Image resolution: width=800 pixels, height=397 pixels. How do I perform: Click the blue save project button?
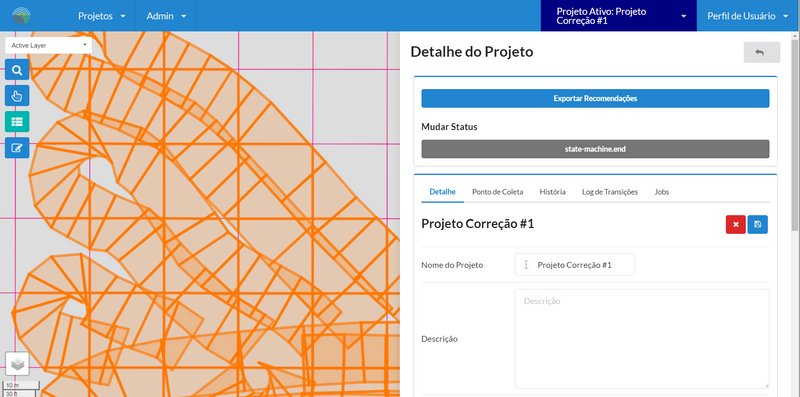tap(758, 225)
